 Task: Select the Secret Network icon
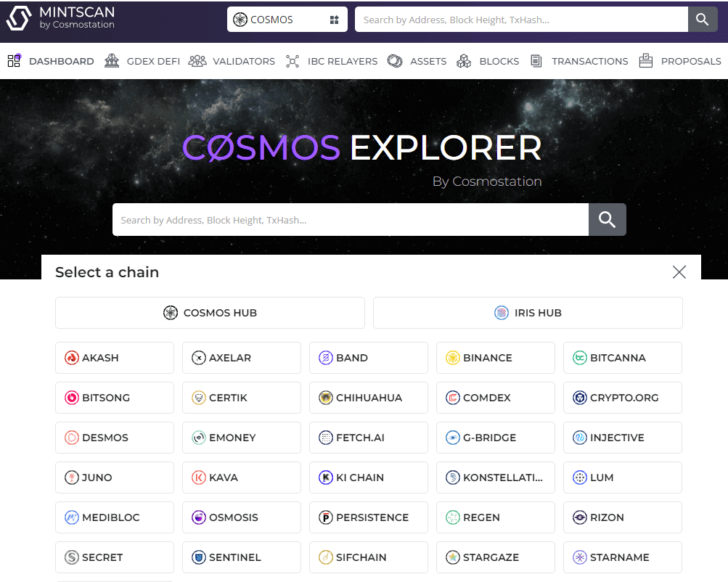tap(71, 557)
